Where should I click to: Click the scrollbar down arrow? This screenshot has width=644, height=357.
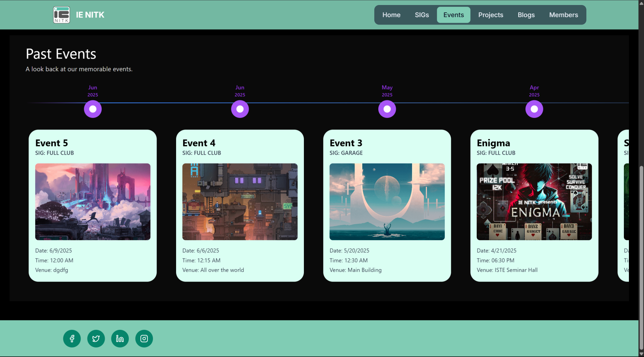coord(641,354)
